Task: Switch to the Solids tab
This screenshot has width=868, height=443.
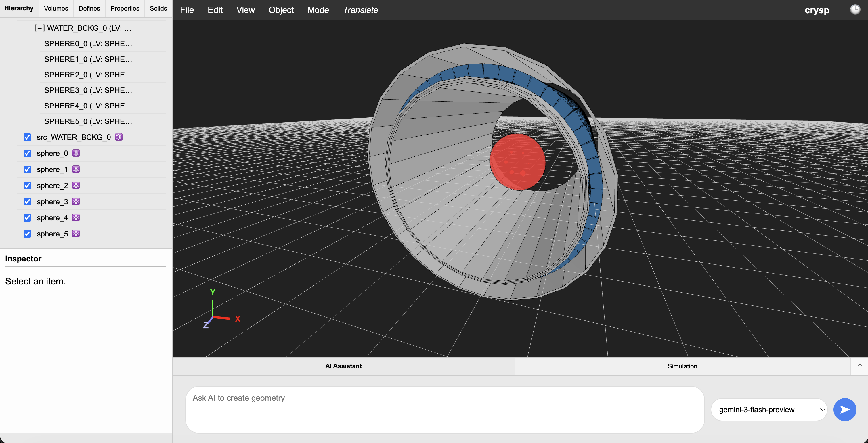Action: (x=158, y=8)
